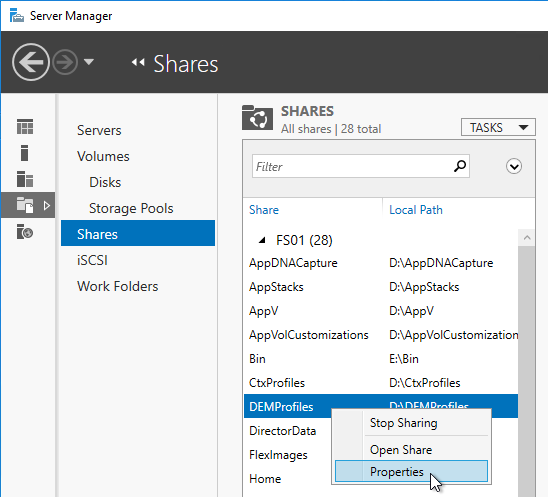
Task: Click the SHARES tile folder icon
Action: tap(258, 118)
